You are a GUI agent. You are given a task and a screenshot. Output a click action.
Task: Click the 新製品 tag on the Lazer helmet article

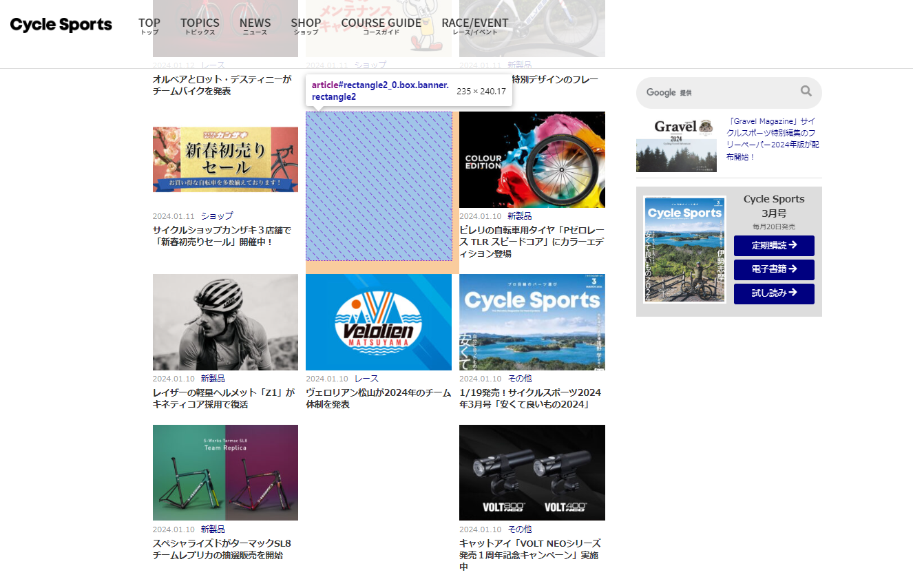pyautogui.click(x=213, y=378)
